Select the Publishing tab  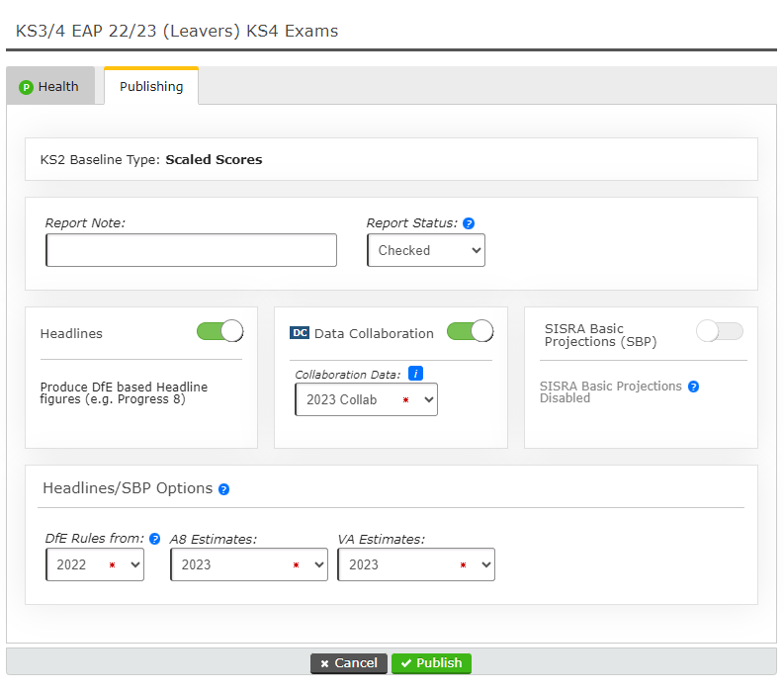151,87
